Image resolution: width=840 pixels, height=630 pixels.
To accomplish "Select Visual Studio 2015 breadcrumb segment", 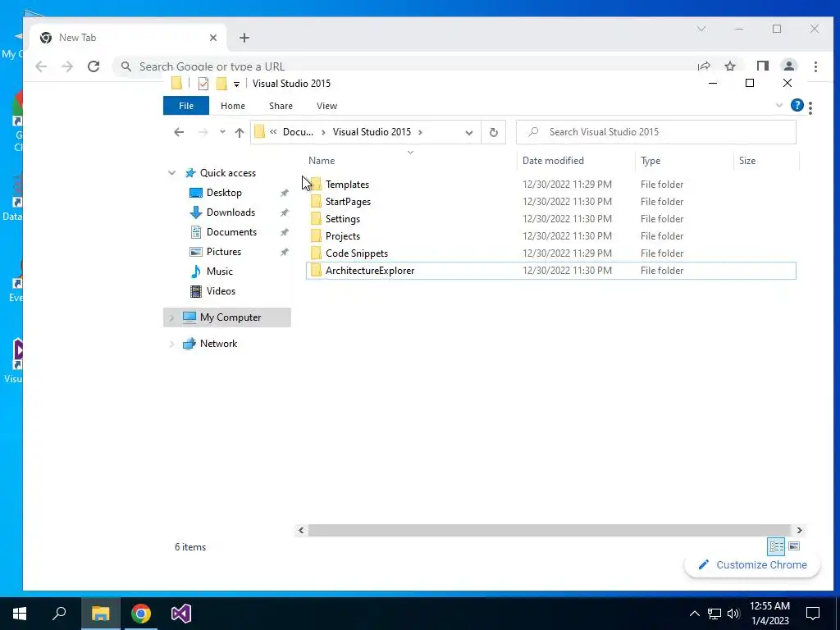I will [372, 132].
